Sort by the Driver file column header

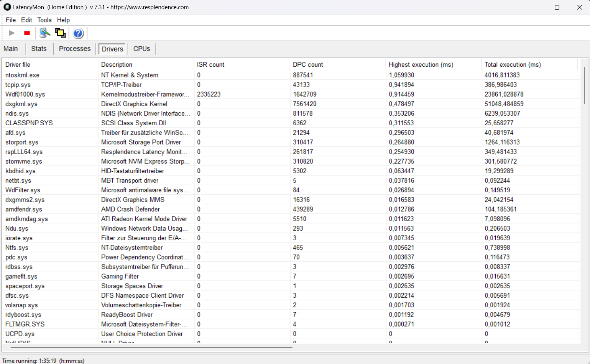pyautogui.click(x=50, y=65)
